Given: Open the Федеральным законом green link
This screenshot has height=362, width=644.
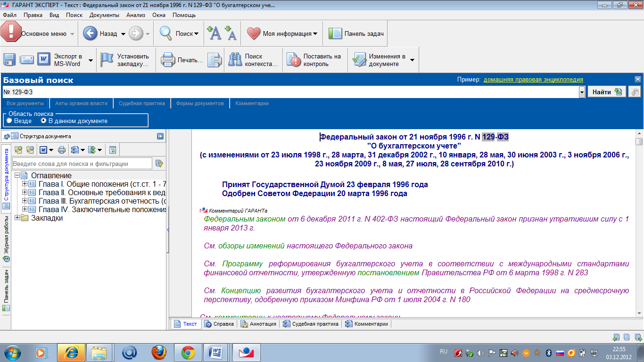Looking at the screenshot, I should click(245, 219).
